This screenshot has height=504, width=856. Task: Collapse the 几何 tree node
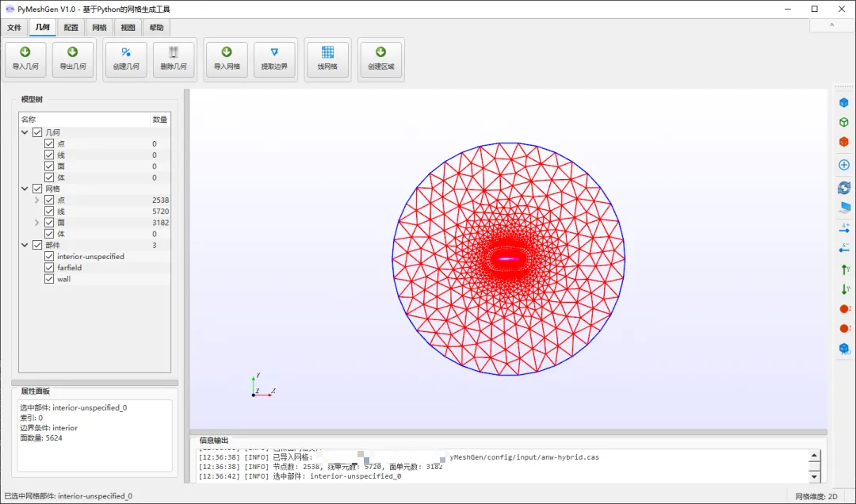pyautogui.click(x=25, y=132)
